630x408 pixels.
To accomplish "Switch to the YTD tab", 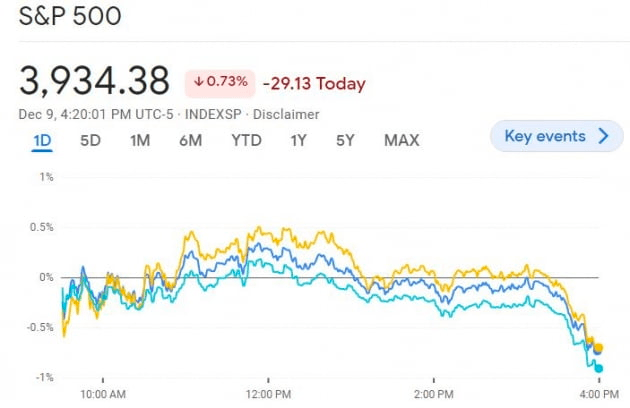I will tap(246, 140).
